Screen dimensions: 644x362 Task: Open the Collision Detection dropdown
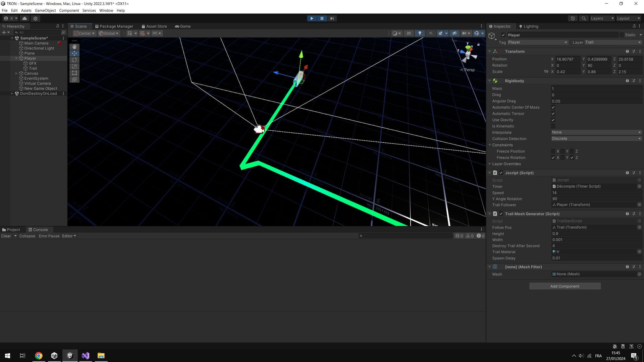[596, 138]
